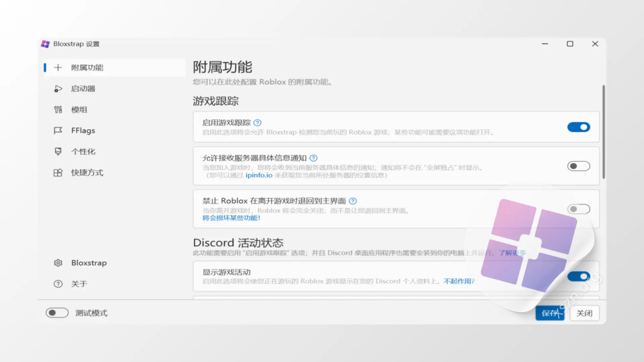Open the ipinfo.io link

(x=259, y=175)
